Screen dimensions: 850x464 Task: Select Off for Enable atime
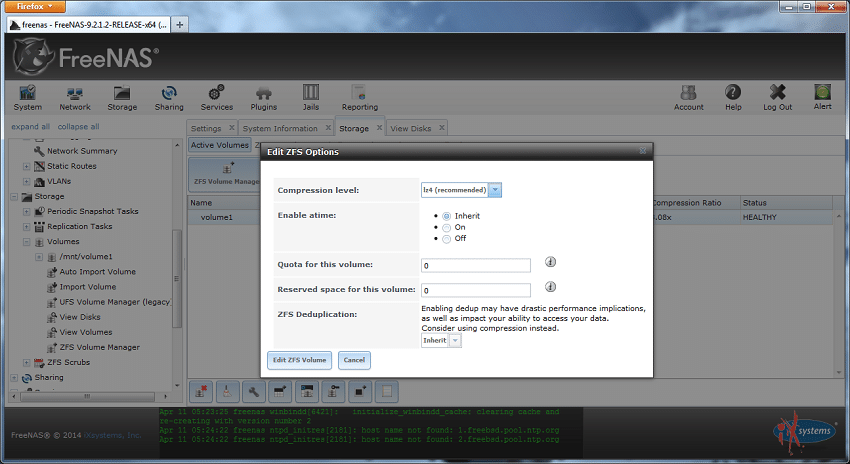447,239
